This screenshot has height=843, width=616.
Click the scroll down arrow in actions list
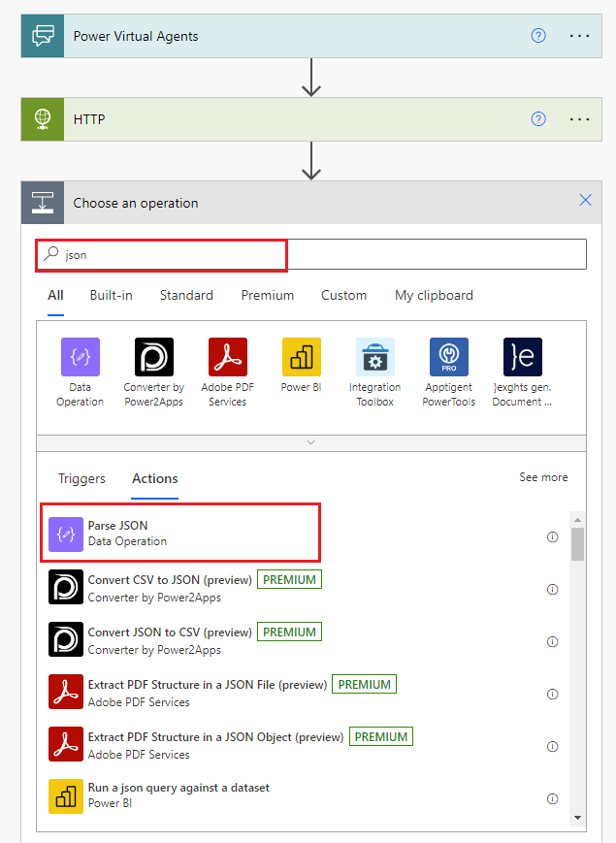[x=577, y=818]
